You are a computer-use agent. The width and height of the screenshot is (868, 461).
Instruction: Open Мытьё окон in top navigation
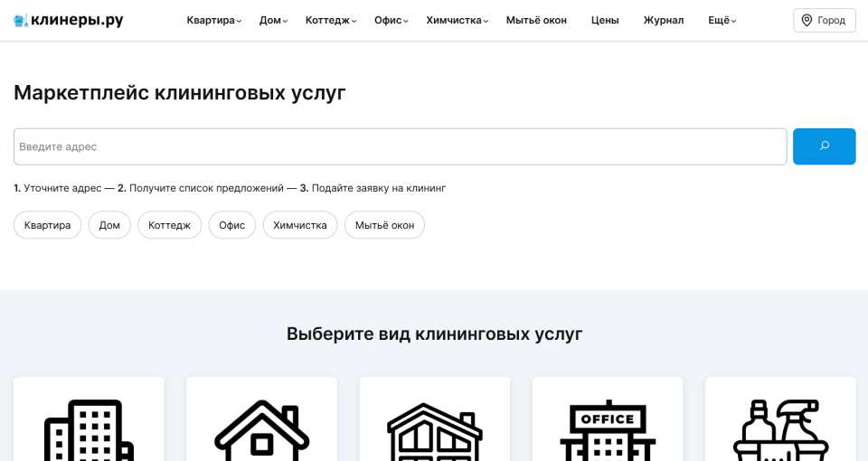[536, 21]
